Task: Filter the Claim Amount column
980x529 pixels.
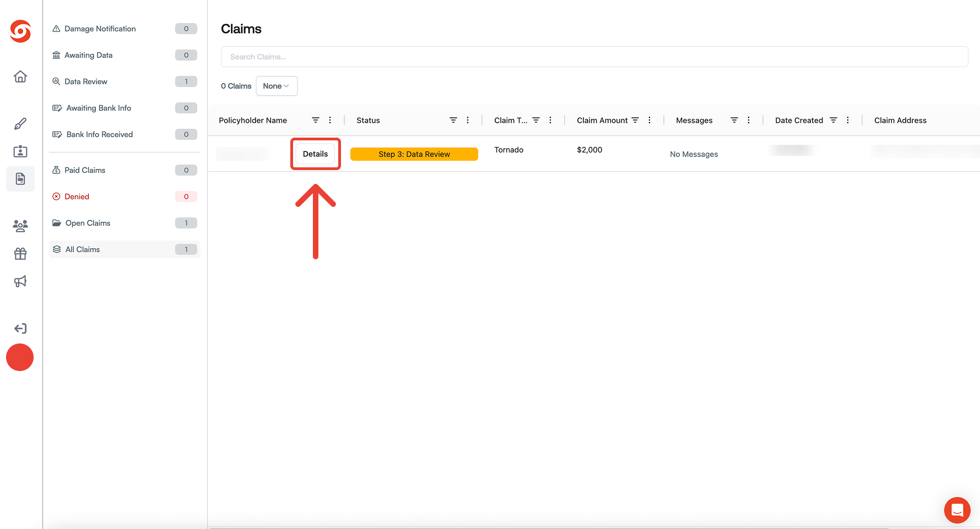Action: click(635, 120)
